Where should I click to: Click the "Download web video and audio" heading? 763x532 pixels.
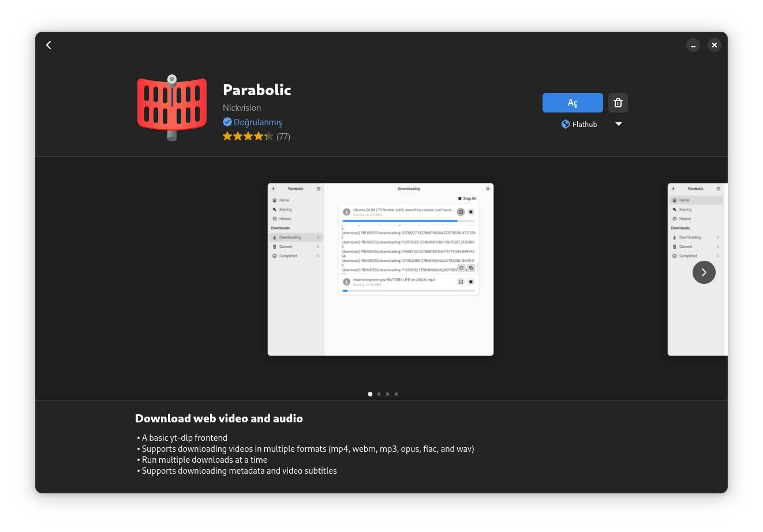click(219, 419)
